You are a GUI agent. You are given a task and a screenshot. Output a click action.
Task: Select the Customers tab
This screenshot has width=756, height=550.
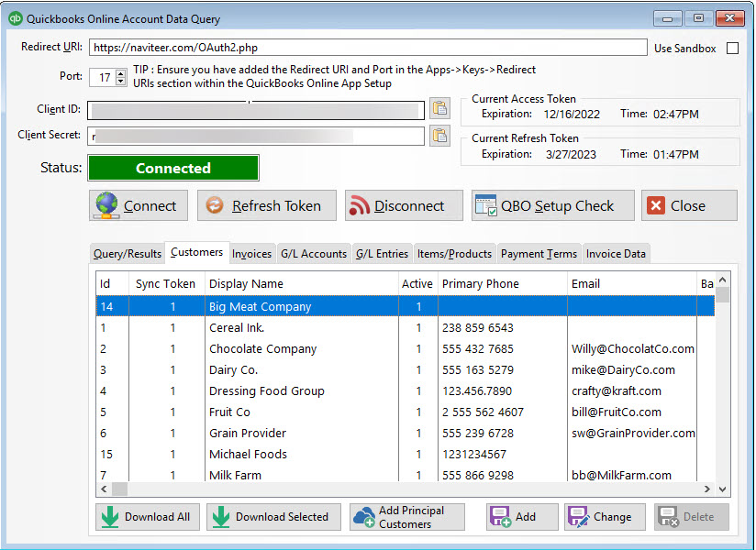click(x=196, y=252)
